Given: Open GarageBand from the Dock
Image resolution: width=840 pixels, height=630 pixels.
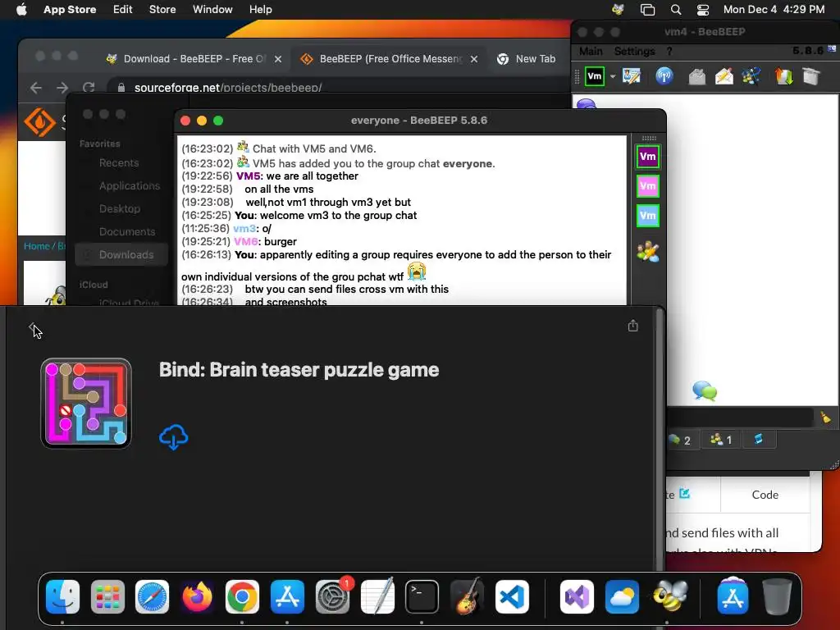Looking at the screenshot, I should click(467, 597).
